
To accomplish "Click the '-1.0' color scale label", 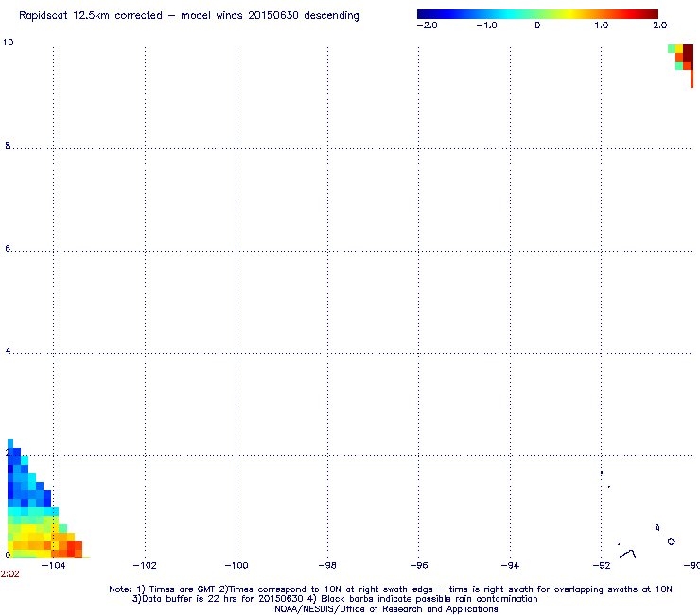I will coord(486,26).
